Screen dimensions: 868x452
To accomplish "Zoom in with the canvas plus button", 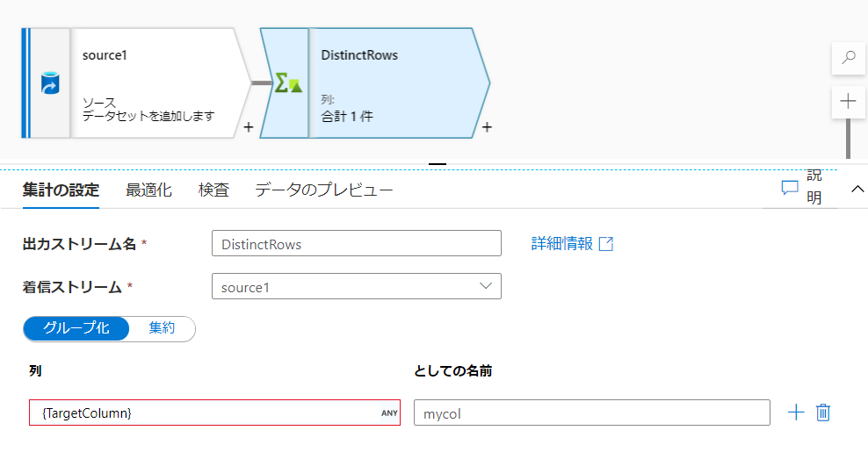I will (x=848, y=101).
